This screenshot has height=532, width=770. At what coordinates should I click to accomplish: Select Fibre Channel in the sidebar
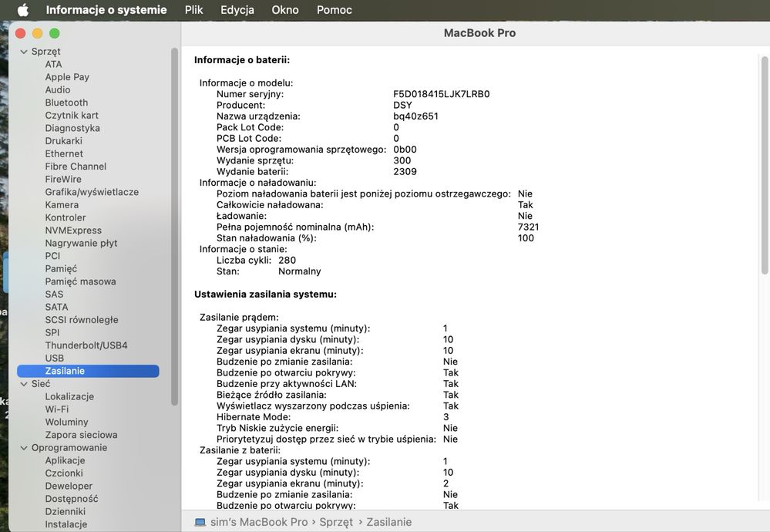pyautogui.click(x=76, y=167)
